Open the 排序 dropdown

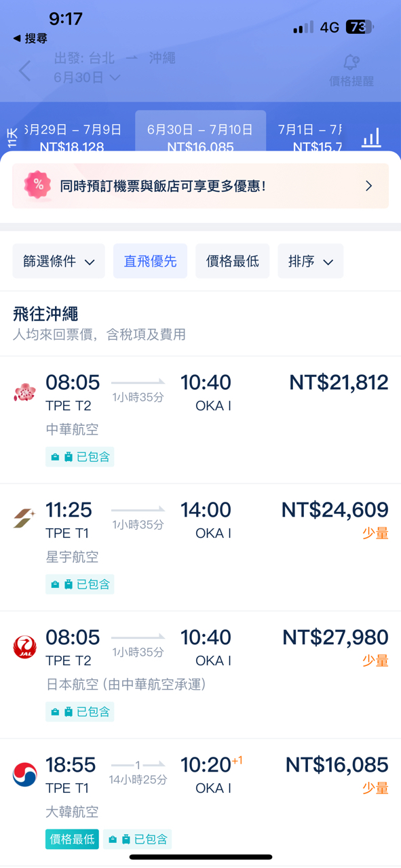tap(311, 261)
